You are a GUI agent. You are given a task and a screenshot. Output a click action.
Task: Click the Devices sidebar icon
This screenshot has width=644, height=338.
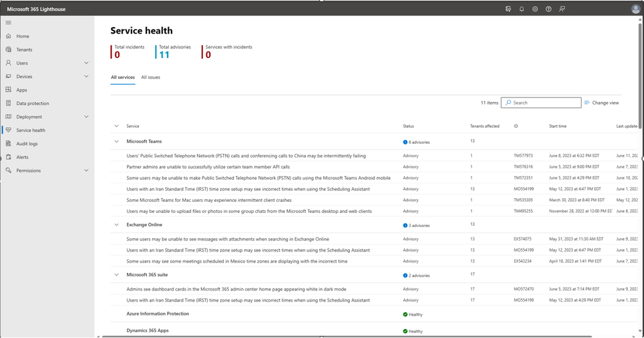pos(8,77)
